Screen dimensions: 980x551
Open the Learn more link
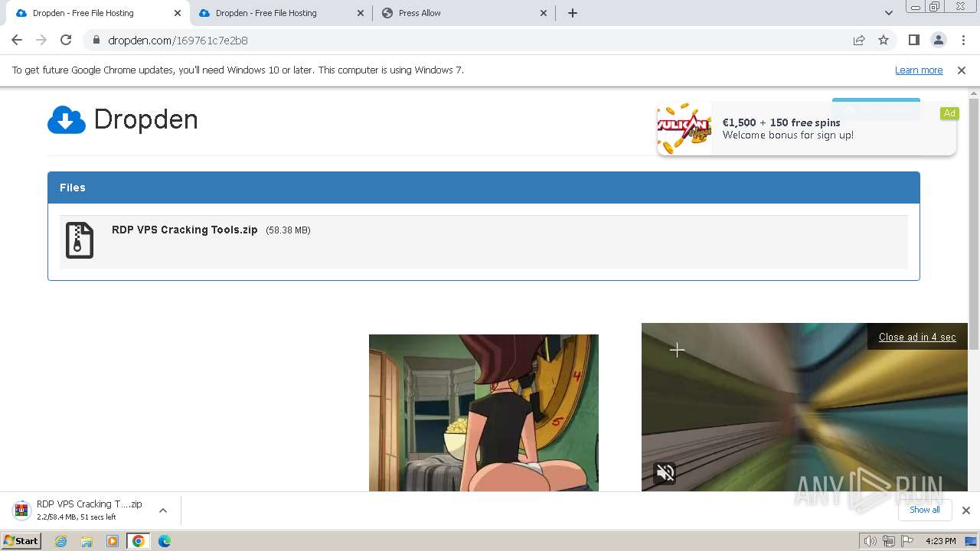919,70
